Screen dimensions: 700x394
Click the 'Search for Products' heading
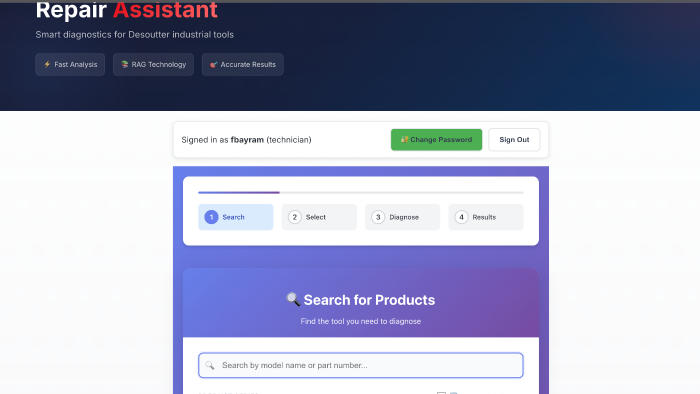tap(369, 300)
